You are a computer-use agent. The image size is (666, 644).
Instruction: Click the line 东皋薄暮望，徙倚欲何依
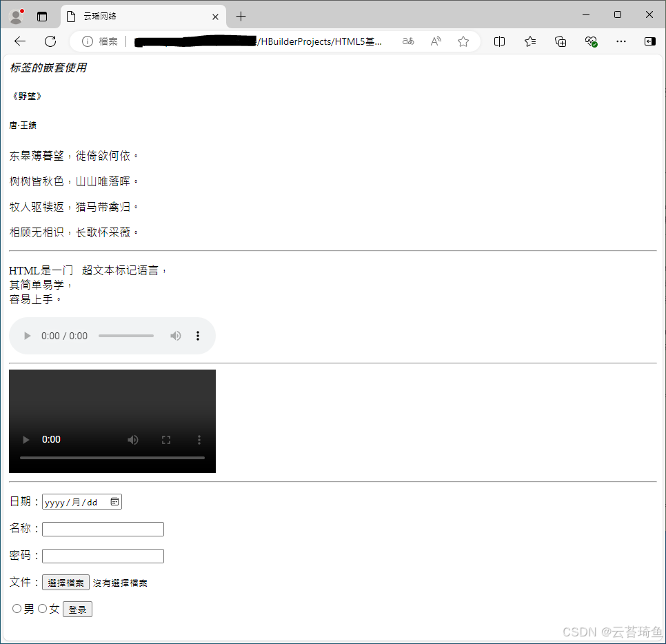point(74,156)
